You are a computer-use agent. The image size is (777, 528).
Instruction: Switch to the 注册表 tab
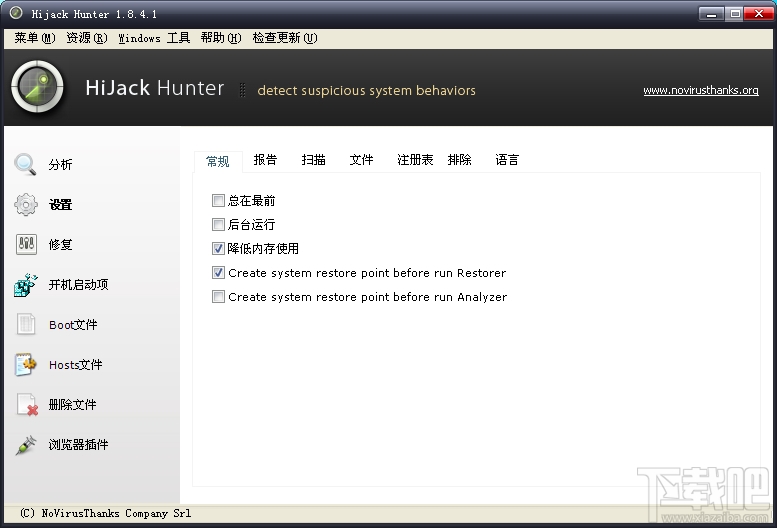[x=415, y=160]
